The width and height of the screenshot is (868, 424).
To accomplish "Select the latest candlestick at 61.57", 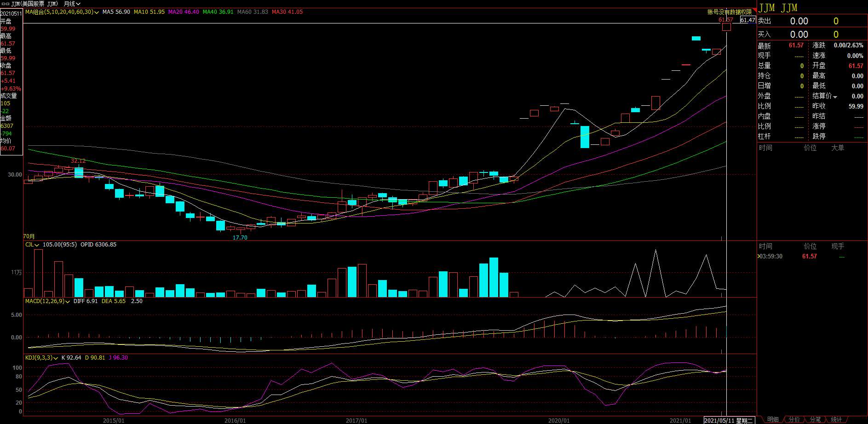I will (x=726, y=27).
